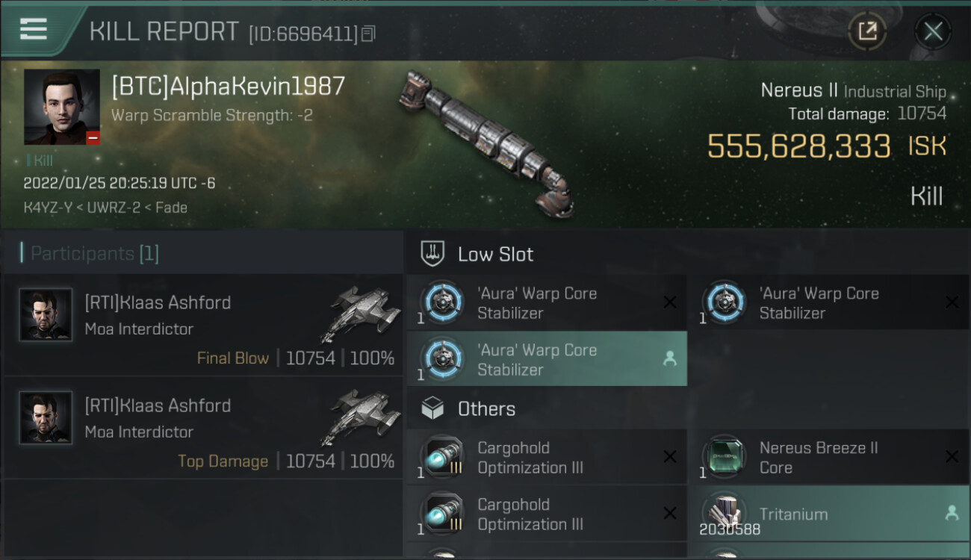The width and height of the screenshot is (971, 560).
Task: Click the Moa Interdictor ship icon for Final Blow
Action: (x=360, y=313)
